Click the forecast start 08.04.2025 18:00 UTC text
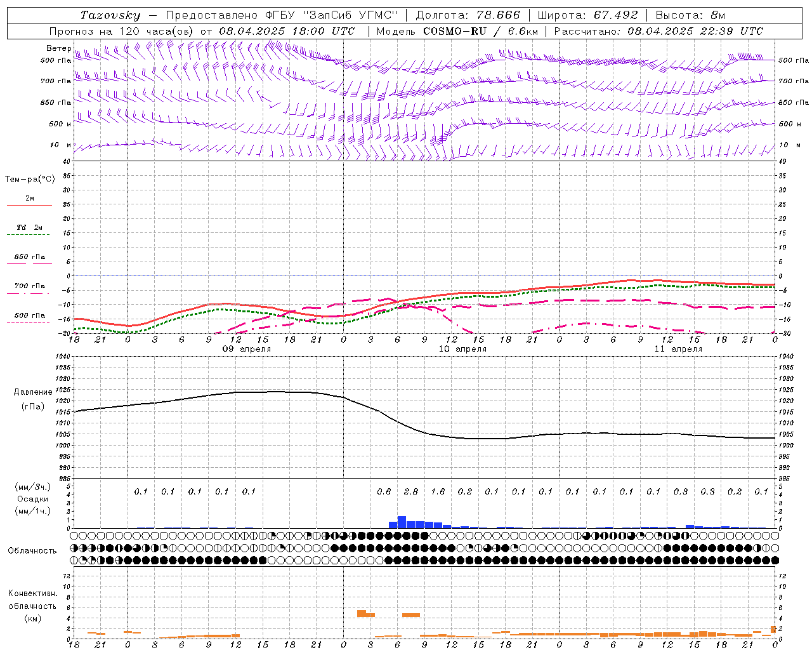This screenshot has height=650, width=812. [x=287, y=31]
